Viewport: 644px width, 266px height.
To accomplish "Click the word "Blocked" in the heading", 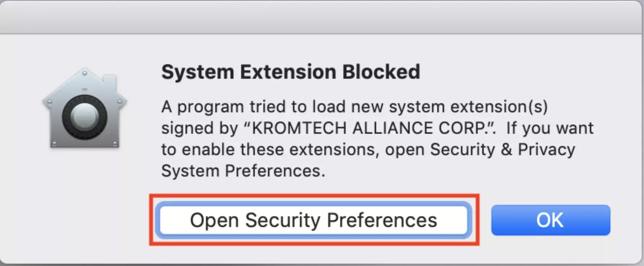I will pos(381,72).
